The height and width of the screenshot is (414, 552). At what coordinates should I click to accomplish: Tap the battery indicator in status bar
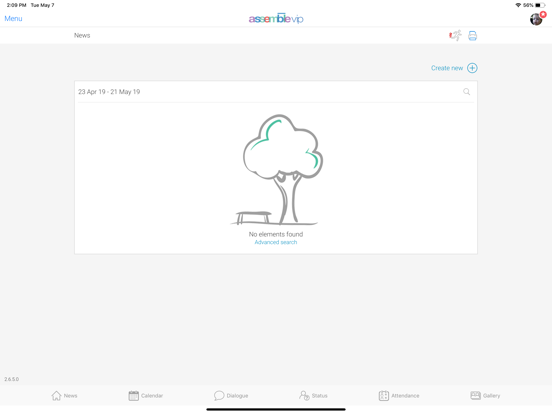click(540, 5)
